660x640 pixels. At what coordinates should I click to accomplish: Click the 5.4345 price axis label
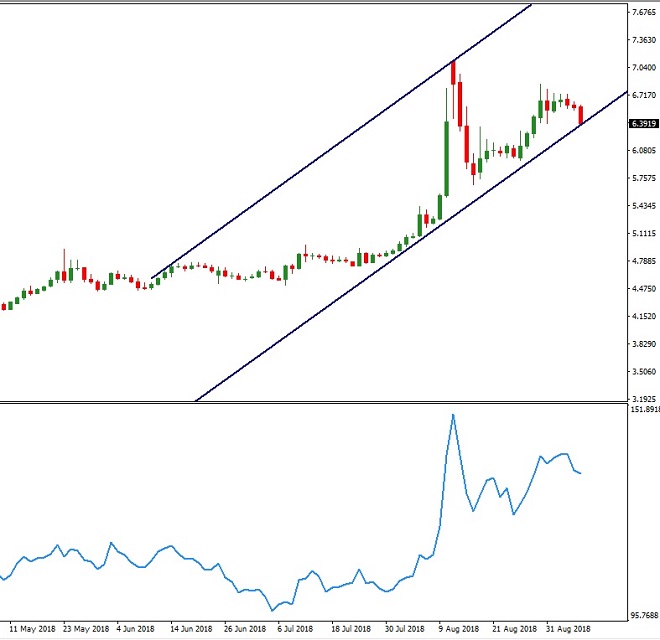644,206
